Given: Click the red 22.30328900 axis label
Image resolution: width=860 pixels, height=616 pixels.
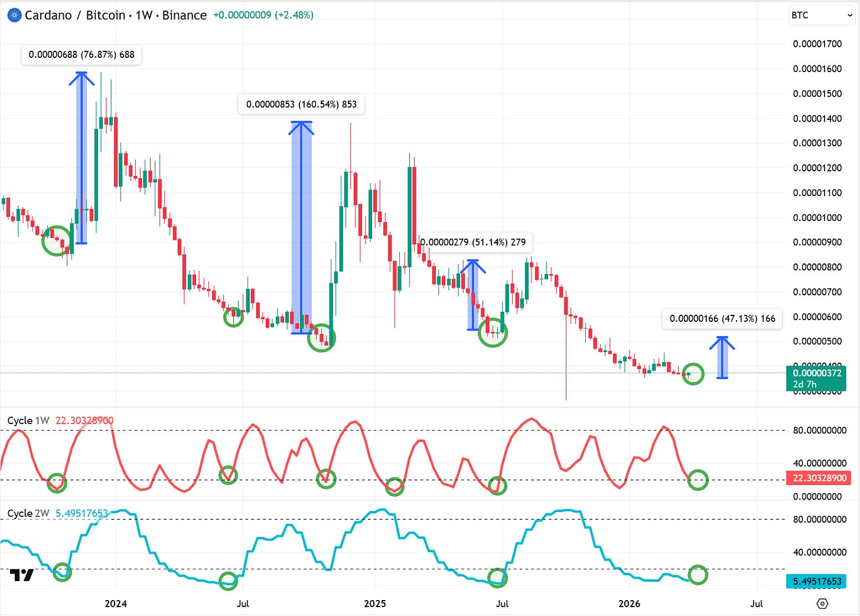Looking at the screenshot, I should point(819,478).
